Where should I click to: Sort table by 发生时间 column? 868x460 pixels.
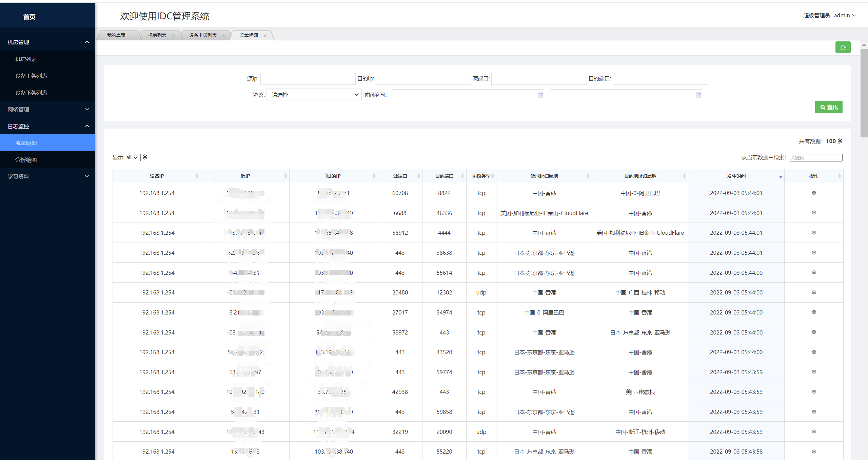736,176
